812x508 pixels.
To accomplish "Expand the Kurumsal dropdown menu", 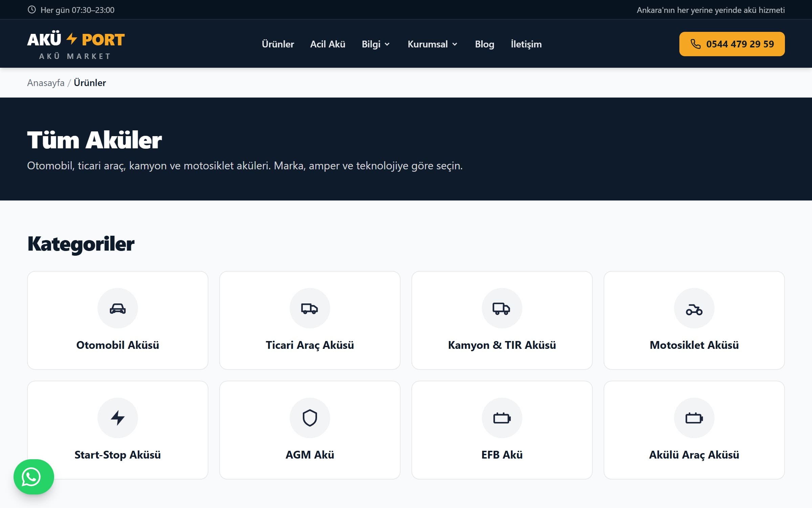I will (433, 44).
